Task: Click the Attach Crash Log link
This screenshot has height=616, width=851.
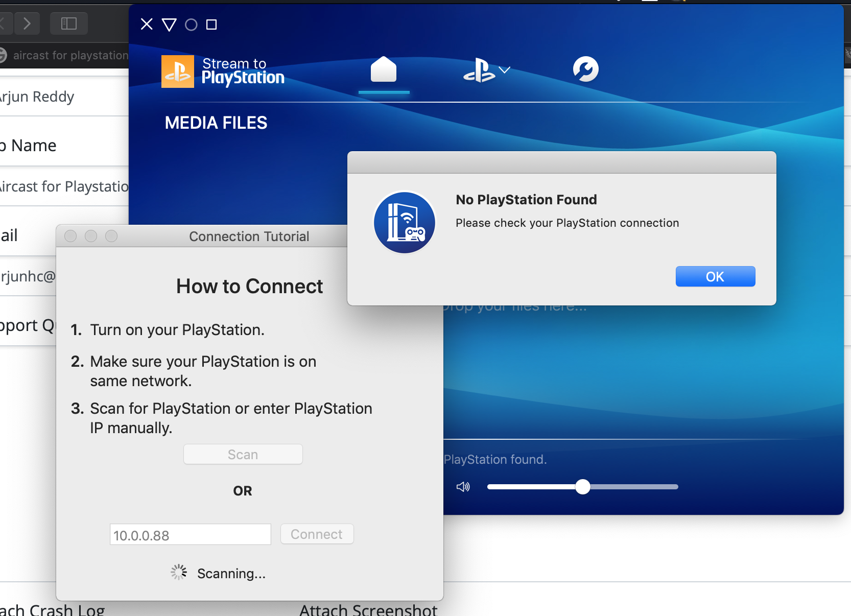Action: pyautogui.click(x=52, y=610)
